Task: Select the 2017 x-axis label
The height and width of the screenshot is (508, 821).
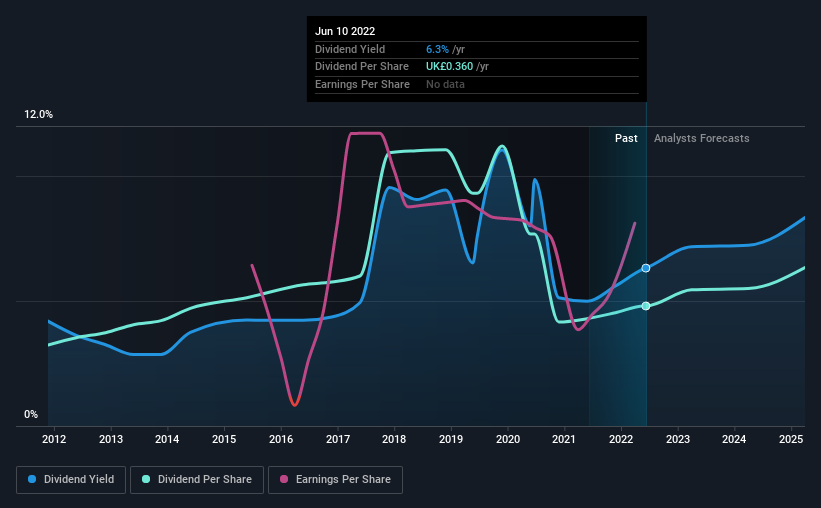Action: (x=338, y=439)
